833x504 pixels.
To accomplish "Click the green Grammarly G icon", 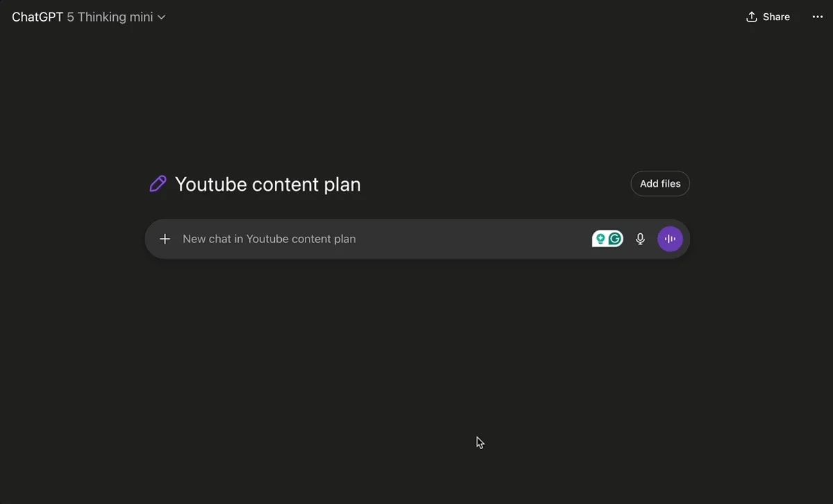I will (615, 239).
